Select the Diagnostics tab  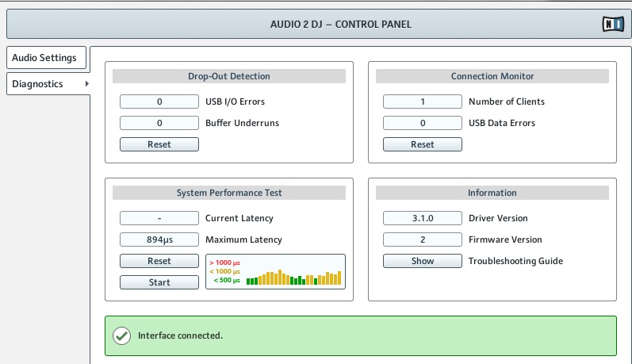pos(38,84)
